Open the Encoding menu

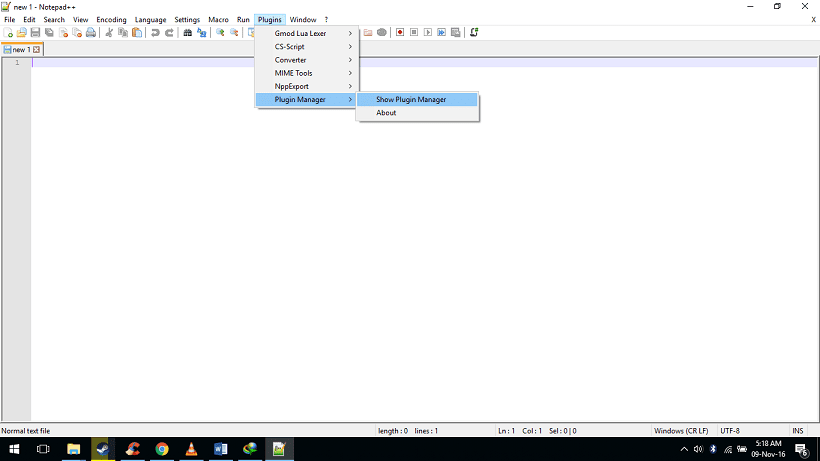pos(111,20)
